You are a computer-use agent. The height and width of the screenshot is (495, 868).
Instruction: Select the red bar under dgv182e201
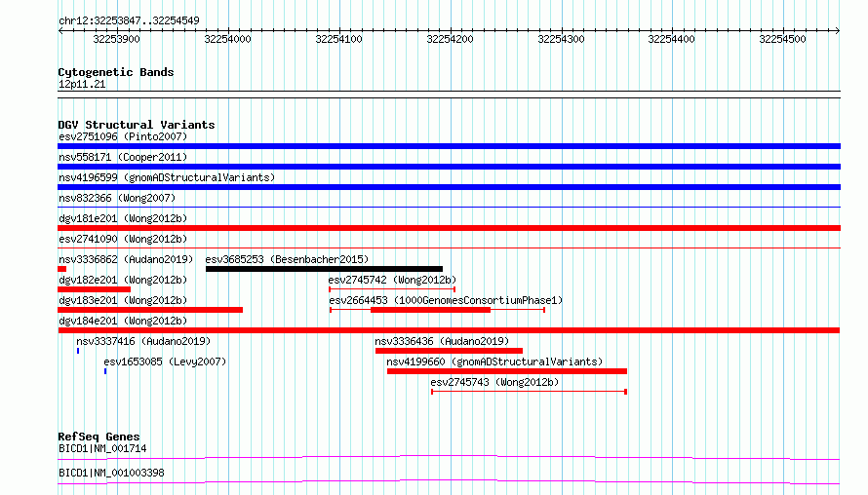pyautogui.click(x=94, y=289)
